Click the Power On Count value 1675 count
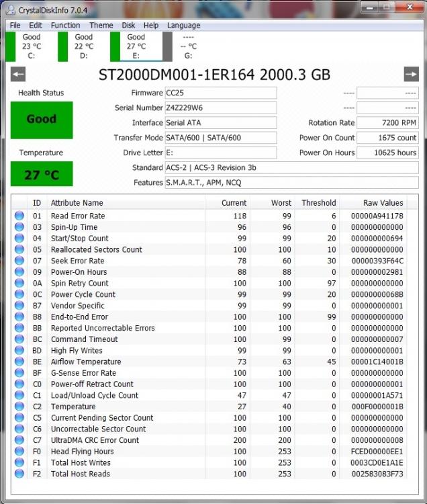 click(x=387, y=138)
